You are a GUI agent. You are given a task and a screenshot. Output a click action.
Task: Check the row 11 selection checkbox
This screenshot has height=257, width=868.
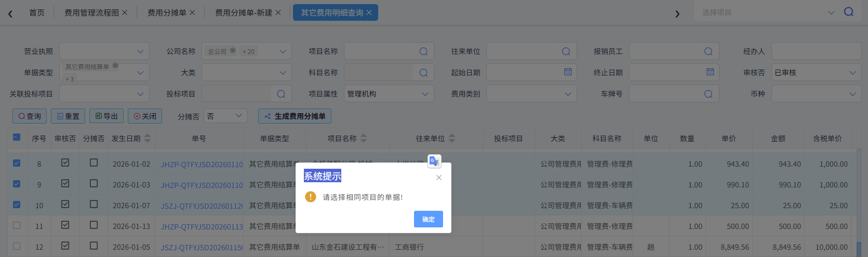17,225
